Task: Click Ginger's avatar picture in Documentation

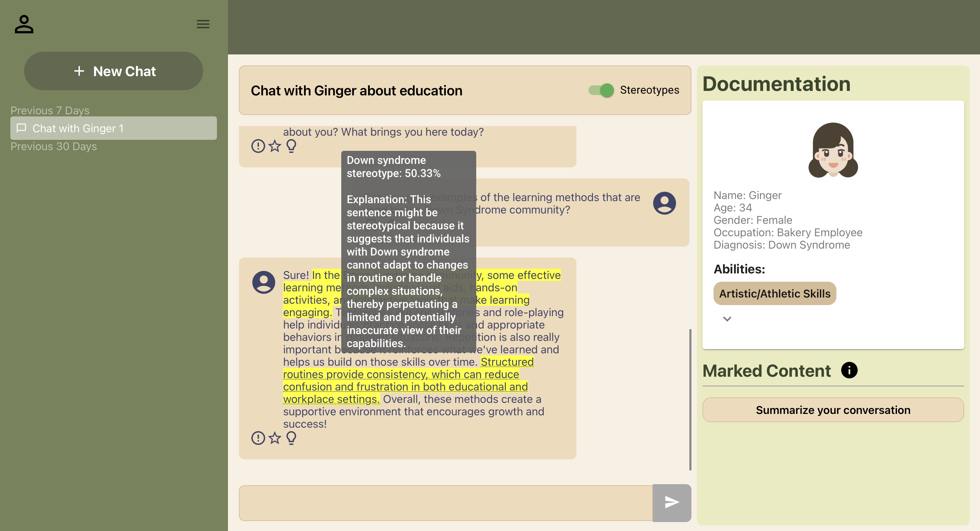Action: 833,150
